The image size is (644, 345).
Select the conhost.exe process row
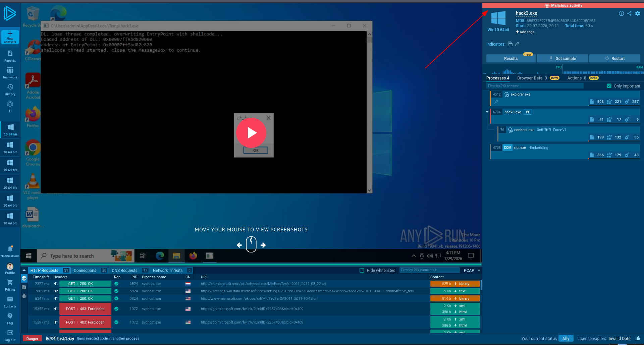coord(569,134)
